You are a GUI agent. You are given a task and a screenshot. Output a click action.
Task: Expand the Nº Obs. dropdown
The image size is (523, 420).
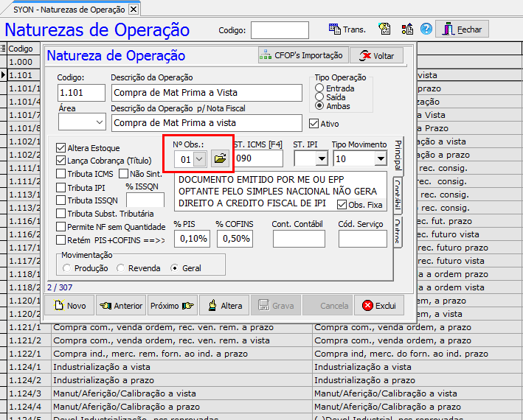tap(199, 159)
